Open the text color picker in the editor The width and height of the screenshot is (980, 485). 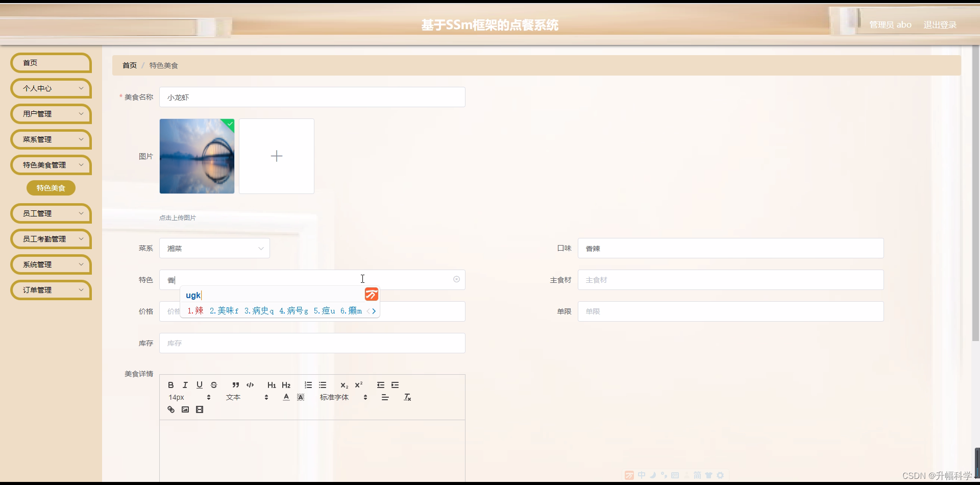pos(286,397)
